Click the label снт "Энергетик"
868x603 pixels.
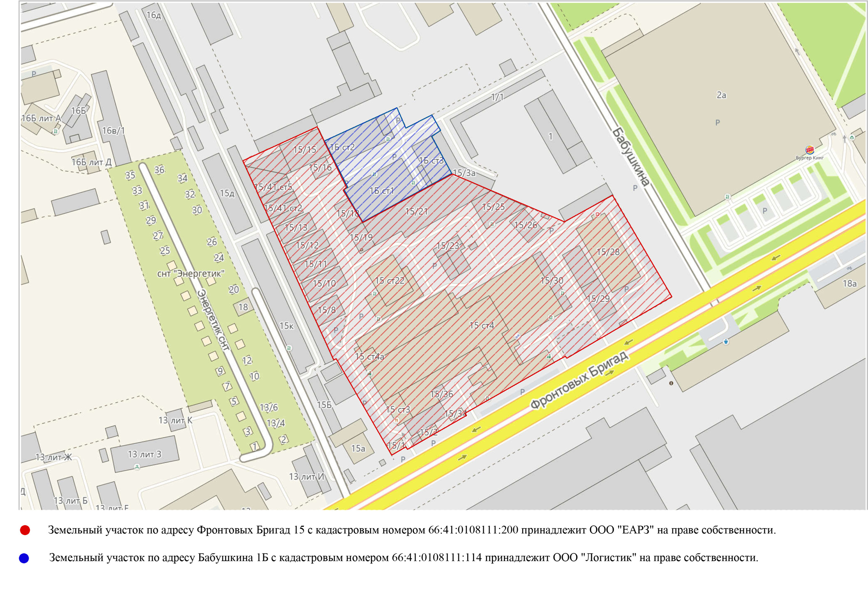[191, 274]
